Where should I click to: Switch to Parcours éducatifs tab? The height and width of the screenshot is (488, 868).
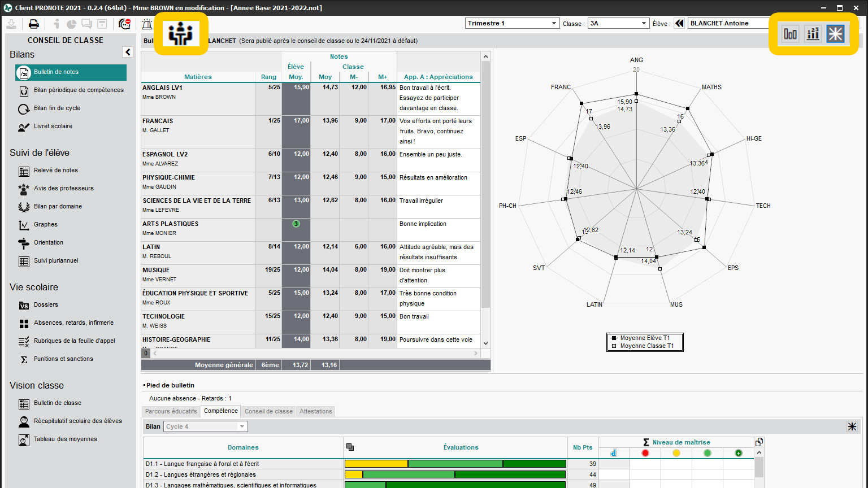tap(171, 411)
